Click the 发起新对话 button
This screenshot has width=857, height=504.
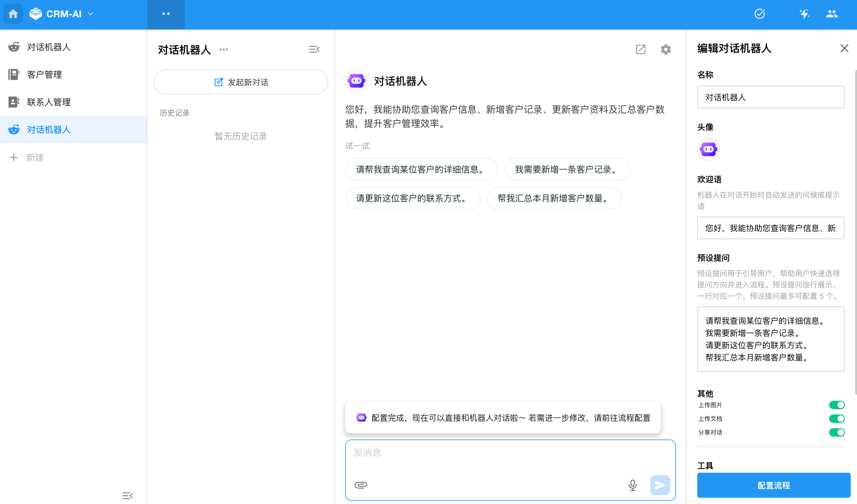(x=241, y=82)
